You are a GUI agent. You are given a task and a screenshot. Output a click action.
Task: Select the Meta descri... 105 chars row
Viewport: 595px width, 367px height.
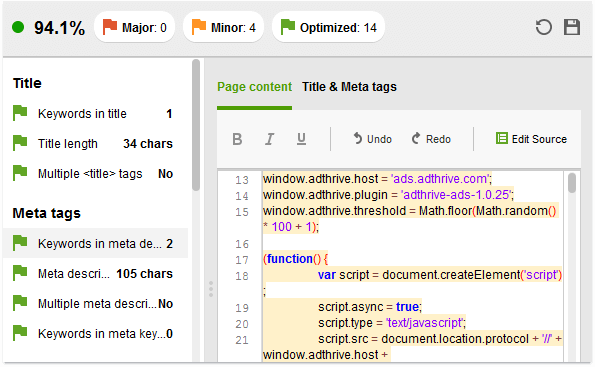tap(95, 273)
